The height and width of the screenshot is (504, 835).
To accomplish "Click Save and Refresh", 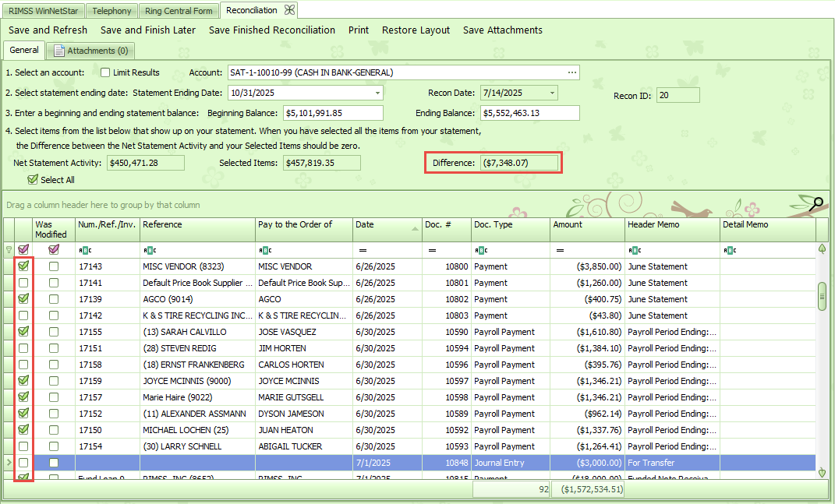I will coord(48,30).
